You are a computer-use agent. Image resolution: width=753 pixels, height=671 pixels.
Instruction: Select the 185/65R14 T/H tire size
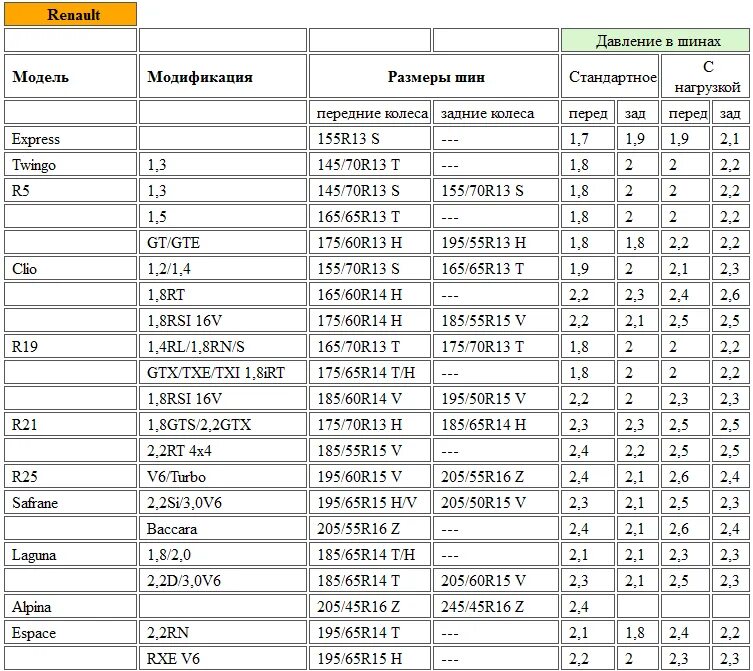(x=369, y=554)
